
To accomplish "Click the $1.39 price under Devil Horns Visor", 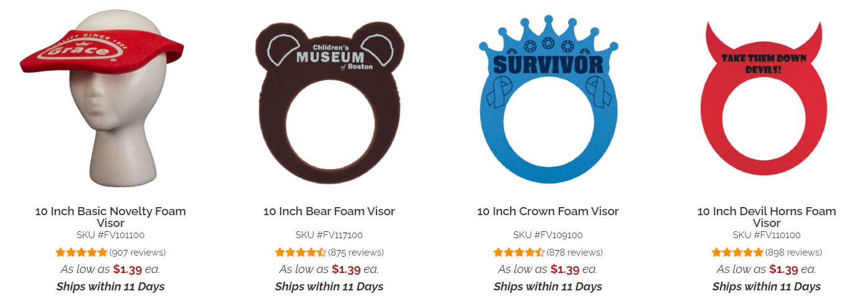I will click(784, 269).
